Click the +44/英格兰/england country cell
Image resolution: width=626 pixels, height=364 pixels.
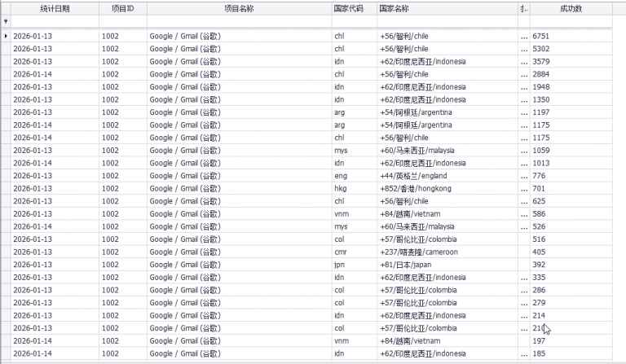pyautogui.click(x=447, y=176)
